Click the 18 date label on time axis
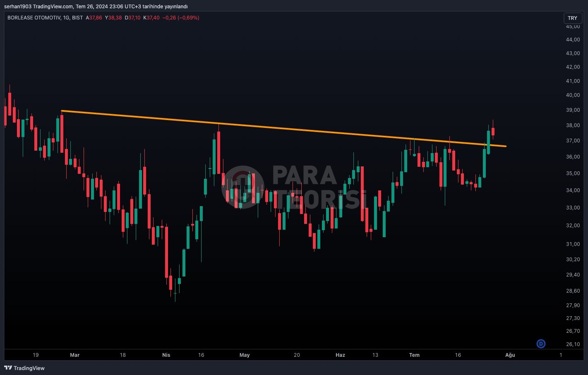This screenshot has height=375, width=588. pyautogui.click(x=122, y=355)
